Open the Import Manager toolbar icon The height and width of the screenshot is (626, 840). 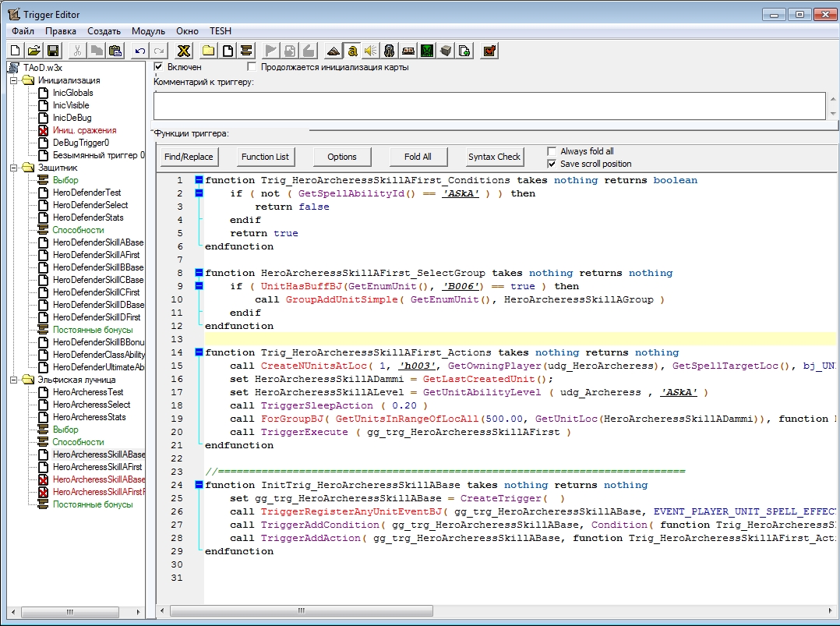point(464,51)
